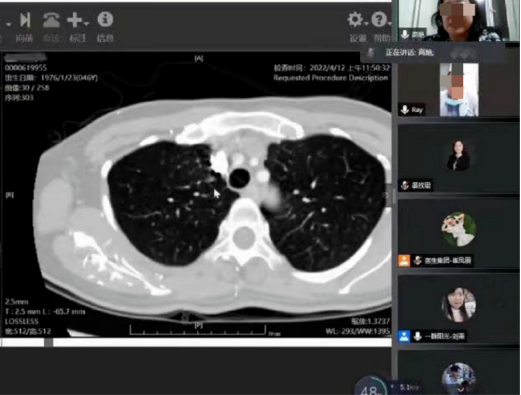Open the settings (设置) gear icon
Viewport: 521px width, 395px height.
click(x=355, y=20)
